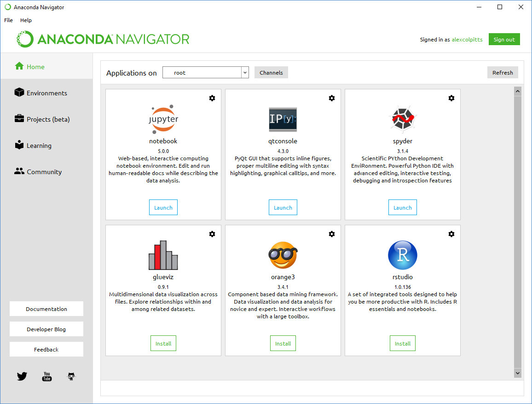The height and width of the screenshot is (404, 532).
Task: Open the Community tab
Action: point(46,171)
